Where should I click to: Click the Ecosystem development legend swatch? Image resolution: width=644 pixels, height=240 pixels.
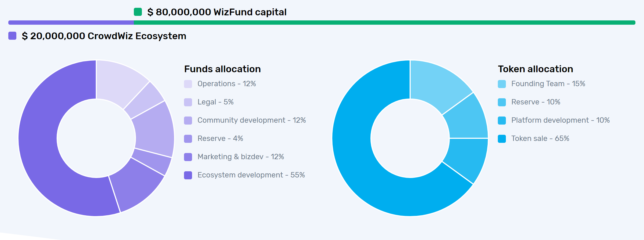[x=188, y=175]
